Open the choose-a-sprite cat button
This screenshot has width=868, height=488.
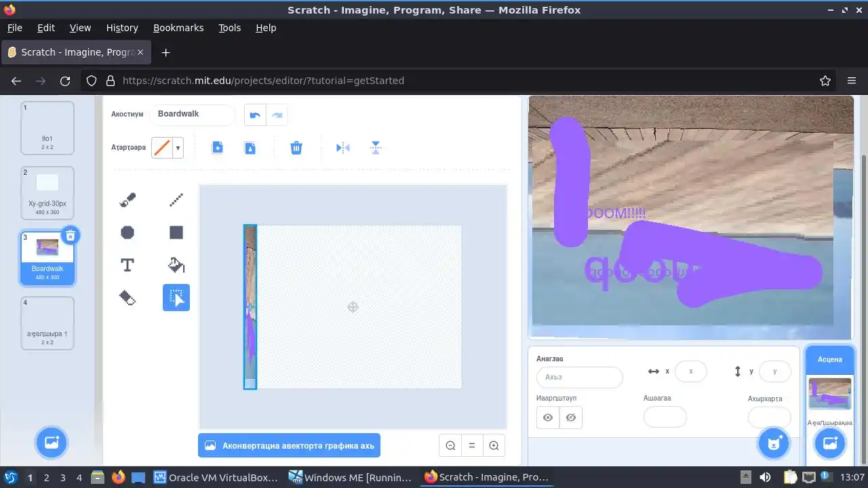774,444
